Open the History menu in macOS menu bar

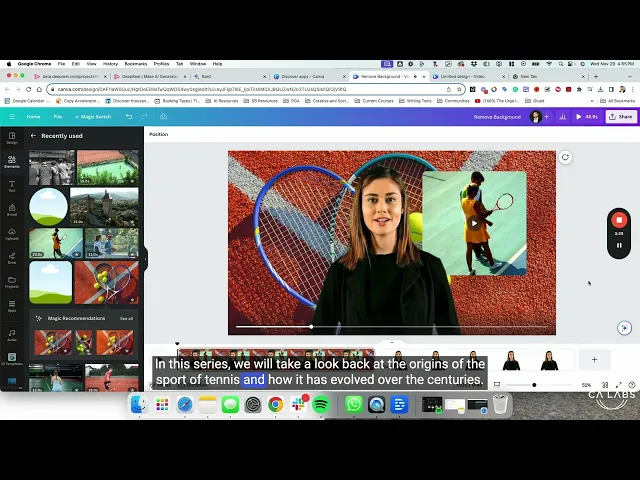click(110, 64)
